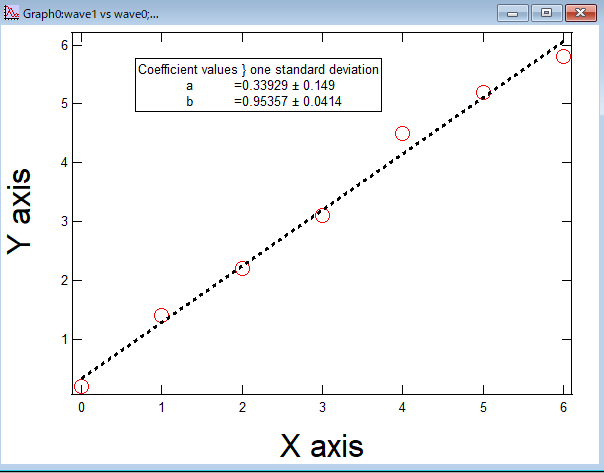This screenshot has height=473, width=604.
Task: Click tick label 4 on the Y axis
Action: (x=63, y=162)
